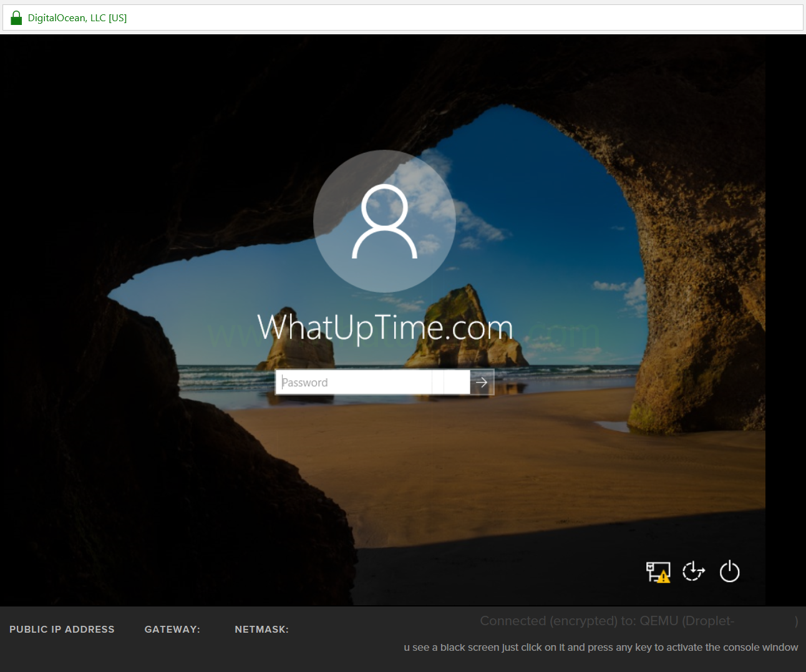This screenshot has width=806, height=672.
Task: Click the PUBLIC IP ADDRESS label
Action: [62, 630]
